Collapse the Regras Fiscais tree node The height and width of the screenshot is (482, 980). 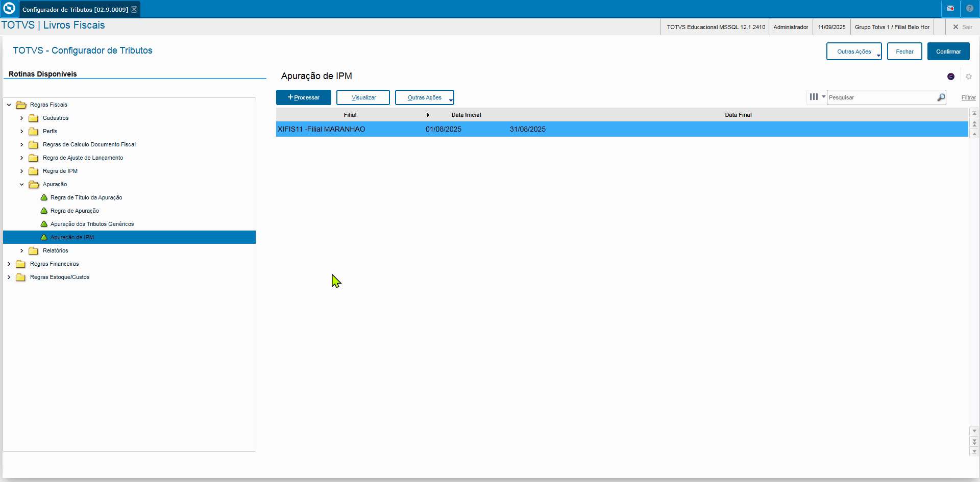[x=9, y=105]
